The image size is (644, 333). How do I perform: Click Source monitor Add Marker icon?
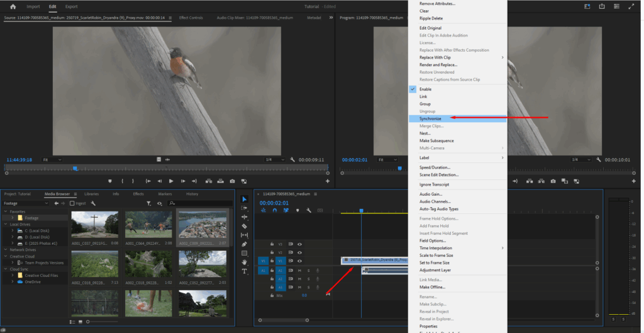point(110,181)
